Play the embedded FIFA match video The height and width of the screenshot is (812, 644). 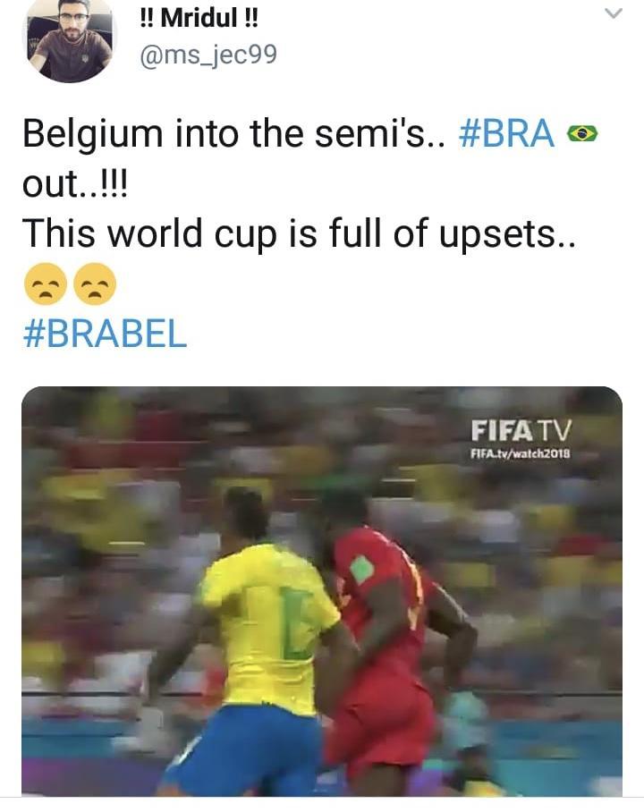pos(322,591)
